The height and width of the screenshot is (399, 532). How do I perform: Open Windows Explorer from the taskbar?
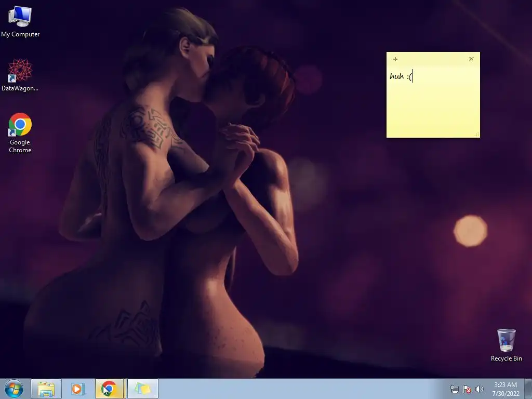(46, 389)
